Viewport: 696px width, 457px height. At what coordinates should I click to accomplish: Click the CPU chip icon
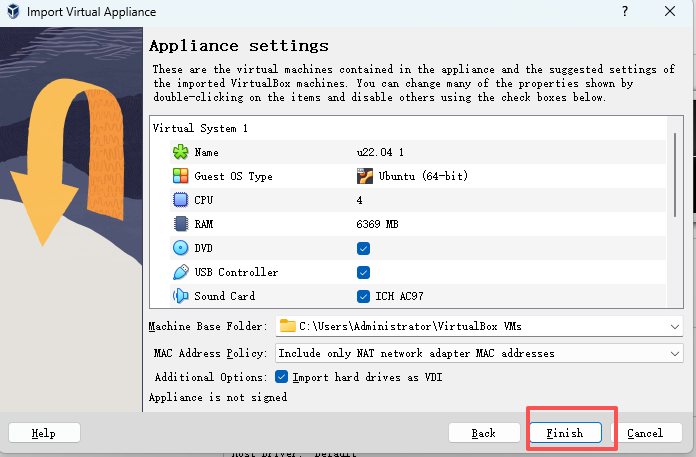181,200
